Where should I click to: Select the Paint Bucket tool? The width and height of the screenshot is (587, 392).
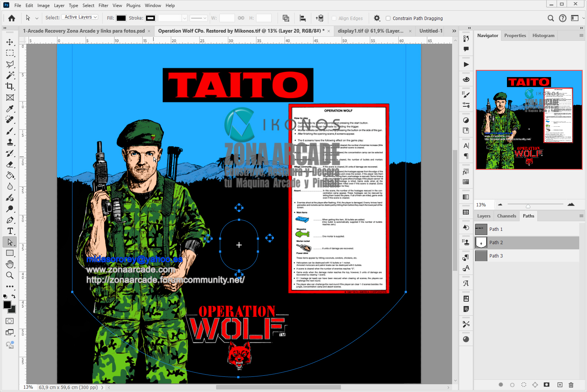10,176
